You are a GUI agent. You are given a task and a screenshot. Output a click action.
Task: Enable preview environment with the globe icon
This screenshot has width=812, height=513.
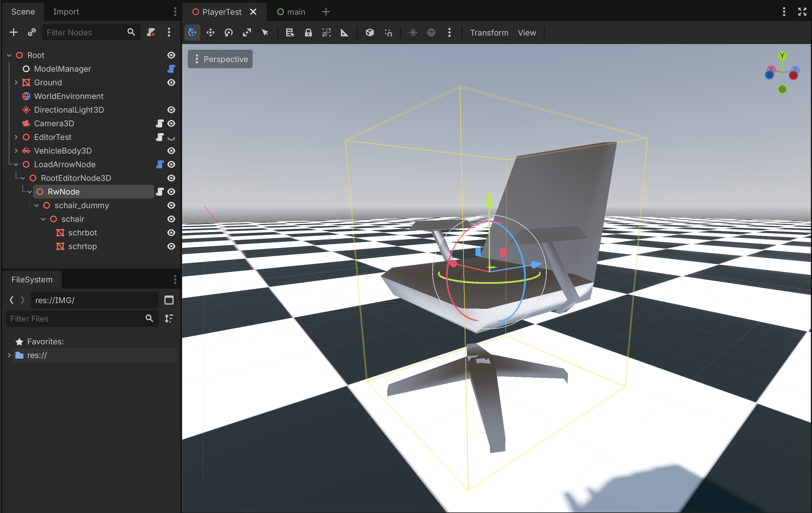[x=431, y=32]
